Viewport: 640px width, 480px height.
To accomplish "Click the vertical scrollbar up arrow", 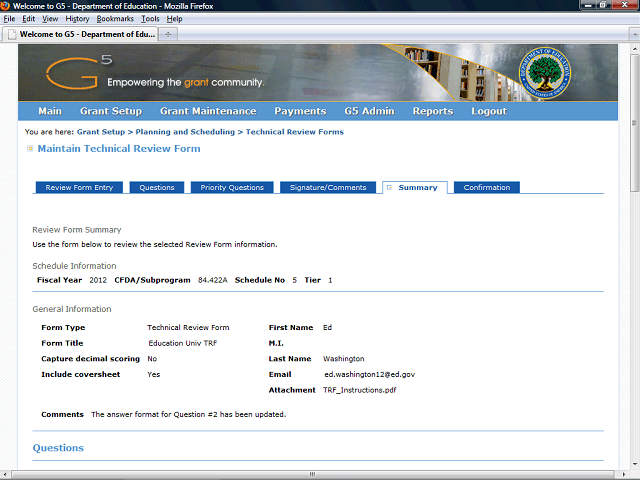I will [634, 47].
